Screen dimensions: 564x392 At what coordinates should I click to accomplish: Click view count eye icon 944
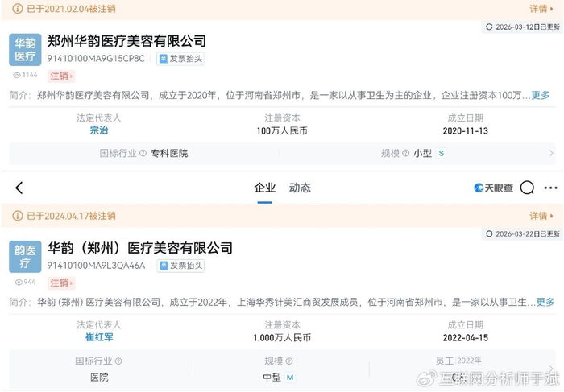[x=19, y=282]
